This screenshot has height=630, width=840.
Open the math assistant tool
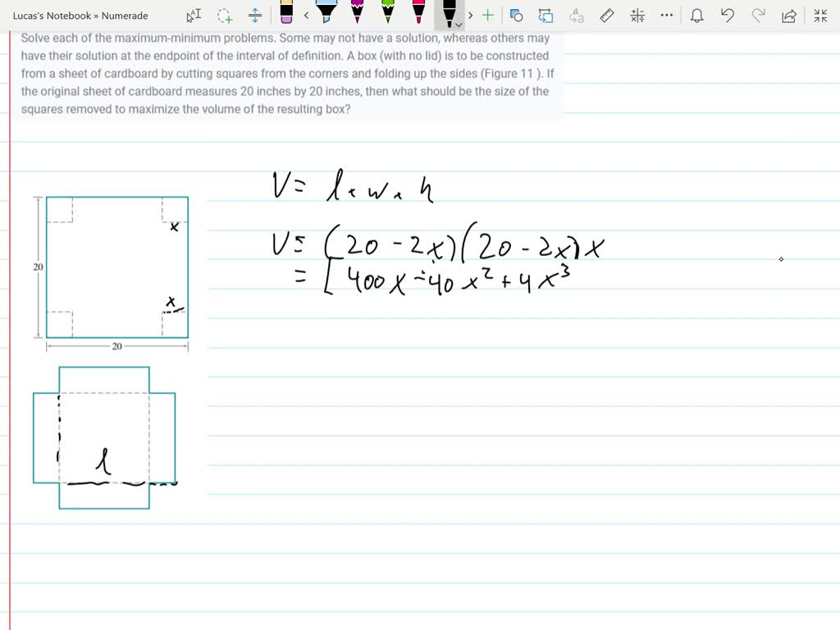[x=637, y=15]
